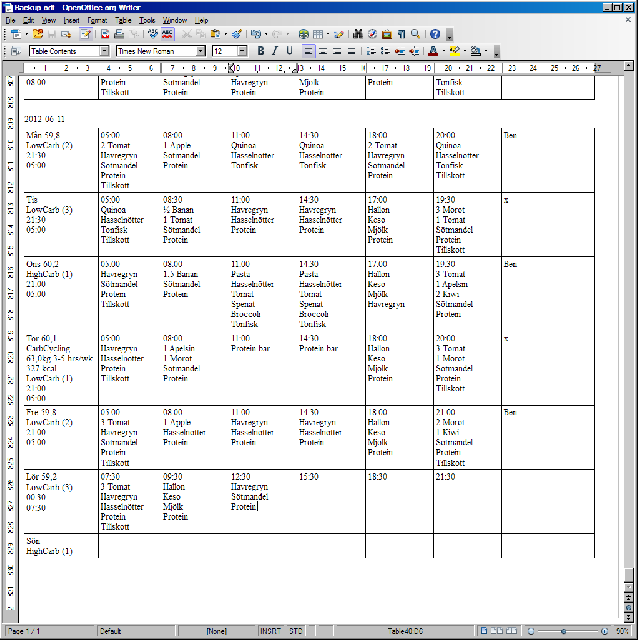Open the font color palette arrow
The height and width of the screenshot is (640, 638).
[x=443, y=51]
